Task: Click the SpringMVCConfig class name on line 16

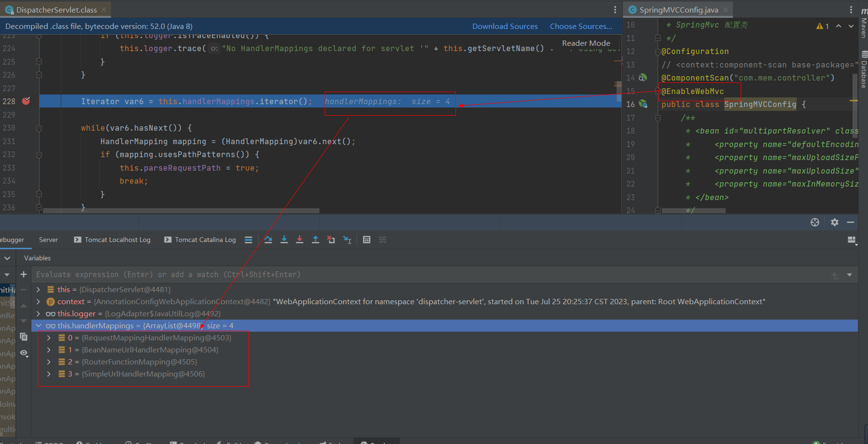Action: point(760,104)
